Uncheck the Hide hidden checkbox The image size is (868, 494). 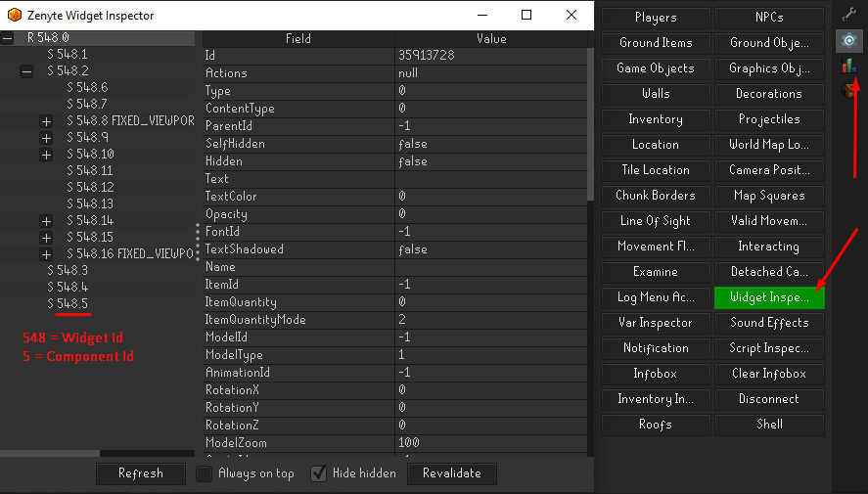[x=318, y=473]
